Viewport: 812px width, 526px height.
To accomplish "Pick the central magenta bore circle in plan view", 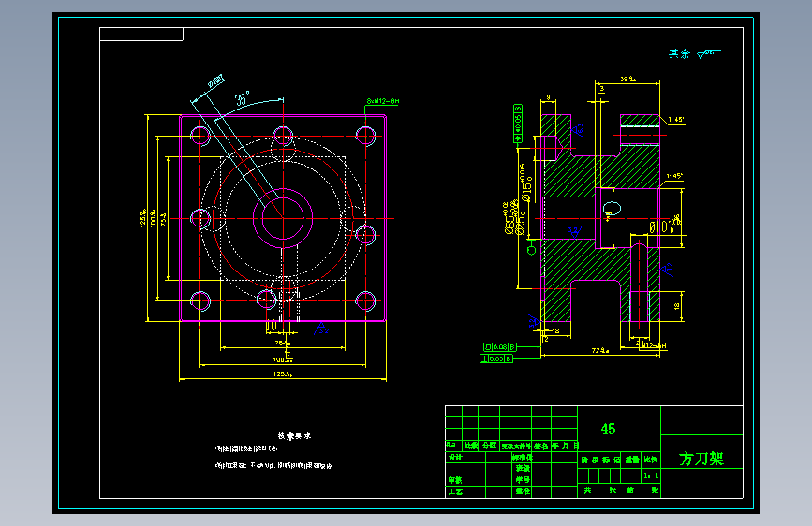I will pos(283,218).
